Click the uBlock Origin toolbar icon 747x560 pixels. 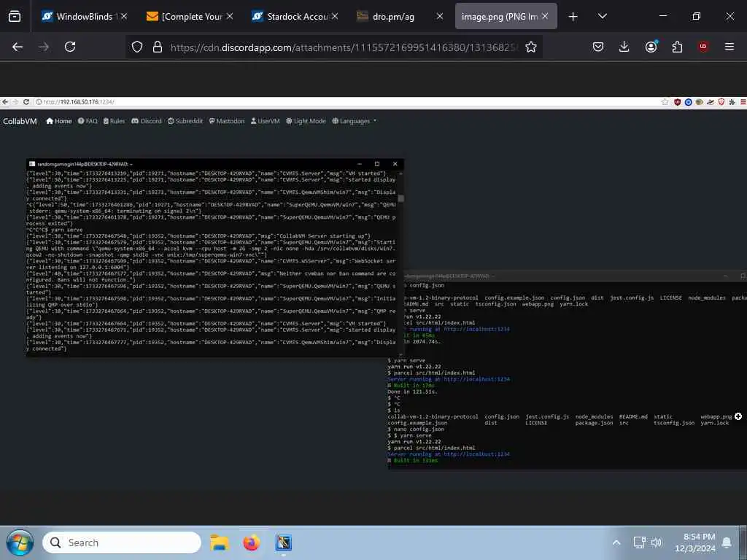[703, 47]
